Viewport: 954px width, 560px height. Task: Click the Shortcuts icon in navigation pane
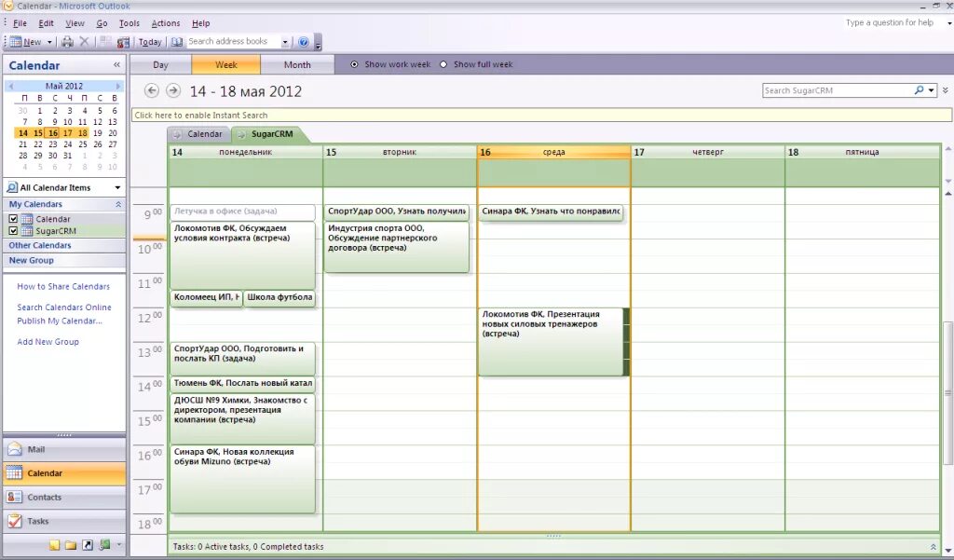(x=88, y=545)
